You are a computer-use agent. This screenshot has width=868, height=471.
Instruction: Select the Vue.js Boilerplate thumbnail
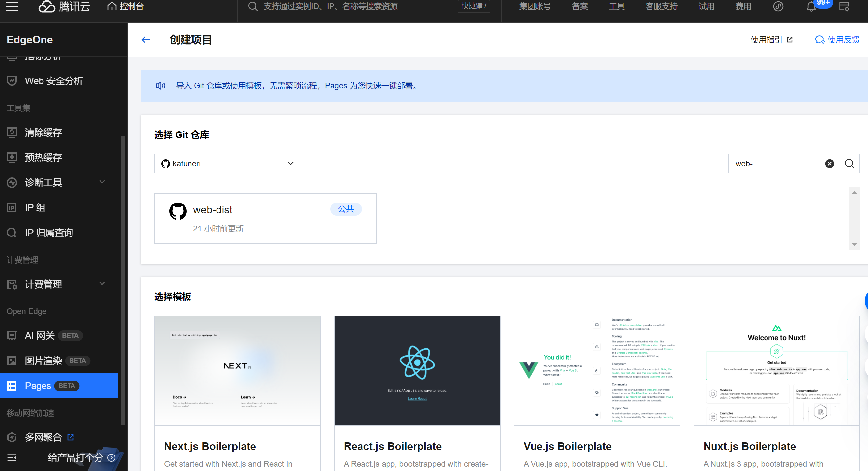pyautogui.click(x=597, y=370)
